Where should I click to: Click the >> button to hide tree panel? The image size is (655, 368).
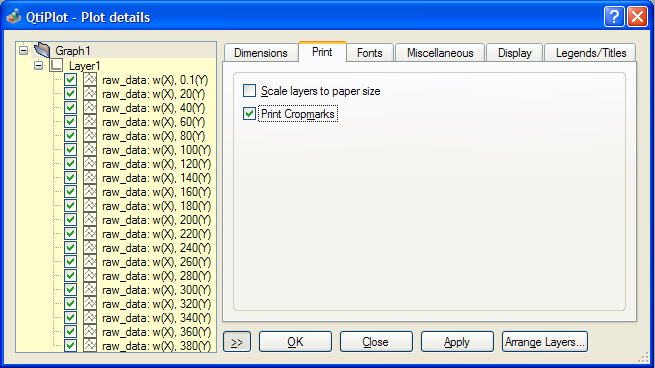pyautogui.click(x=237, y=342)
